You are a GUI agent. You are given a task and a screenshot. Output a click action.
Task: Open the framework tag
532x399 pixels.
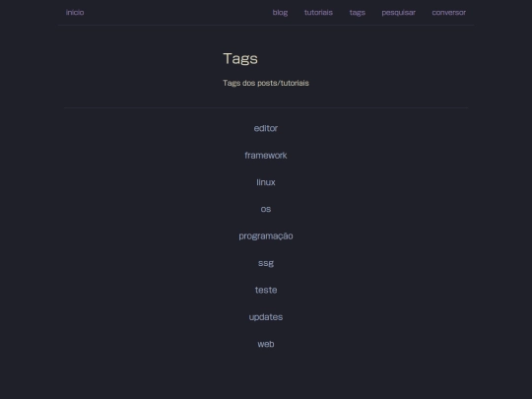(x=266, y=156)
